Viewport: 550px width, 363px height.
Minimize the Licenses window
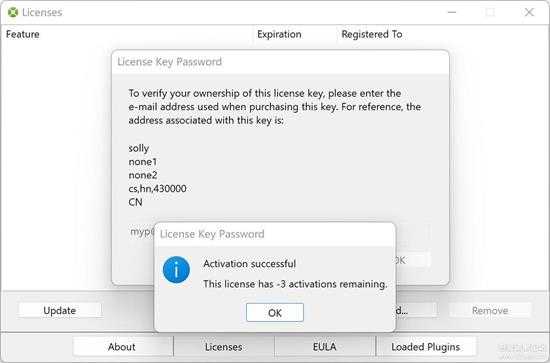pos(452,12)
